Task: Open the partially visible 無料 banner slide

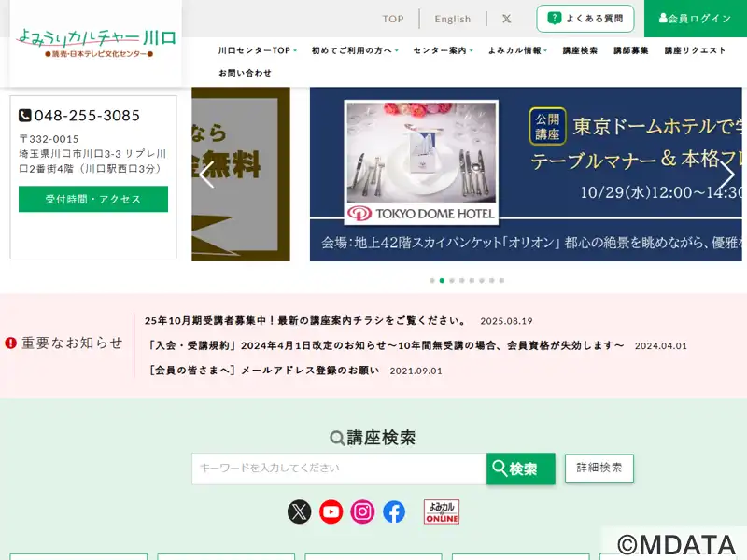Action: 241,174
